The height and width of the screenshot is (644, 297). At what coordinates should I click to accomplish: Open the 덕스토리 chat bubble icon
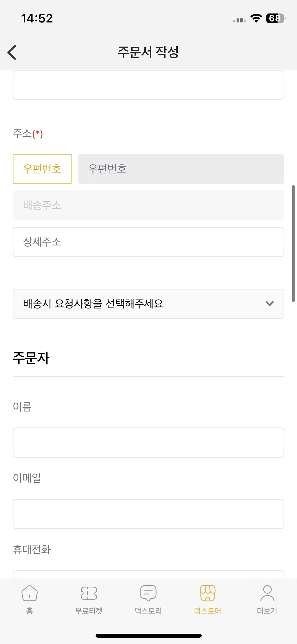tap(148, 593)
